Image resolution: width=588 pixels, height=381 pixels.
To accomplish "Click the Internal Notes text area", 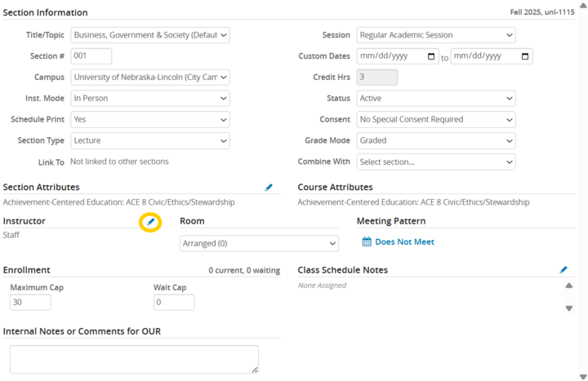I will 134,359.
